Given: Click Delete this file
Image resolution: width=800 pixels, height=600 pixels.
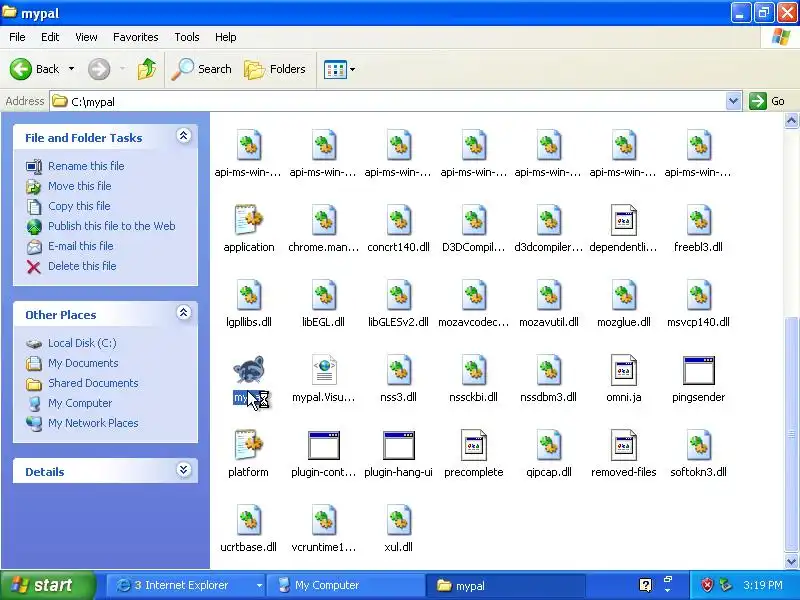Looking at the screenshot, I should point(82,266).
